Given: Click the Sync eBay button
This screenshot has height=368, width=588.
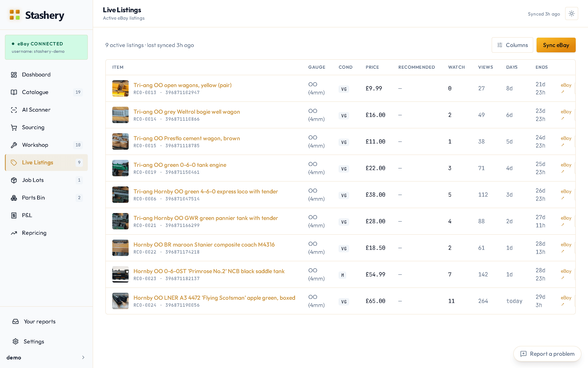Looking at the screenshot, I should pos(556,45).
